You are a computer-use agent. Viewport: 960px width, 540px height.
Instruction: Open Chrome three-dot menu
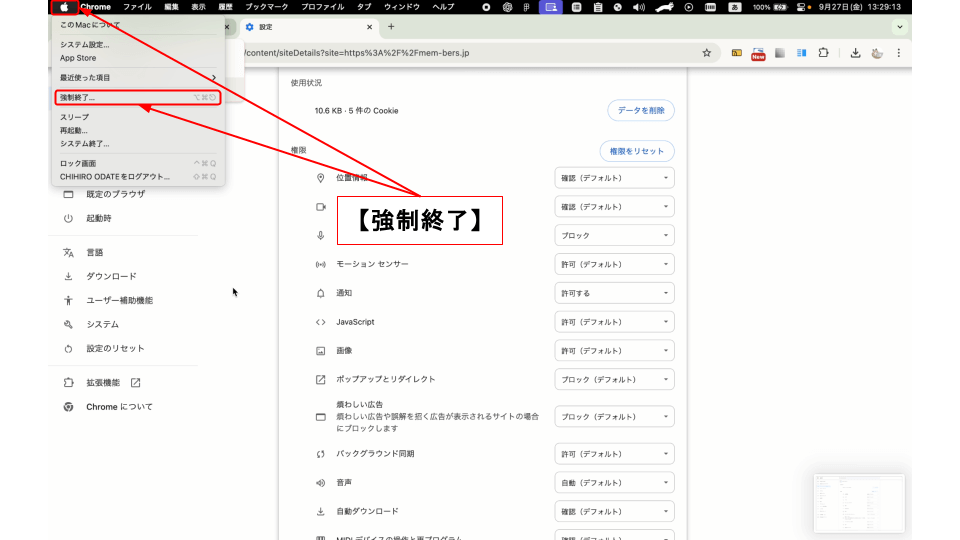898,53
